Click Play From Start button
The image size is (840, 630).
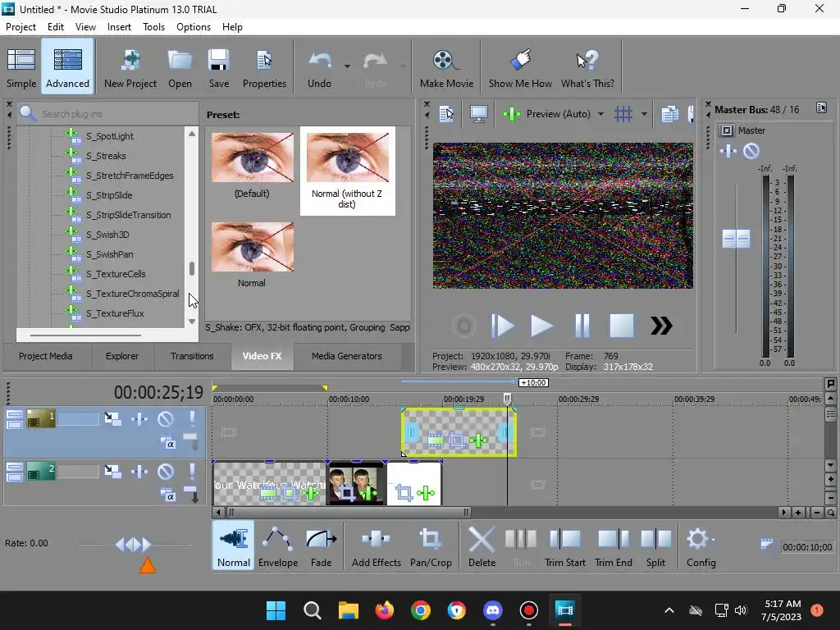point(502,326)
